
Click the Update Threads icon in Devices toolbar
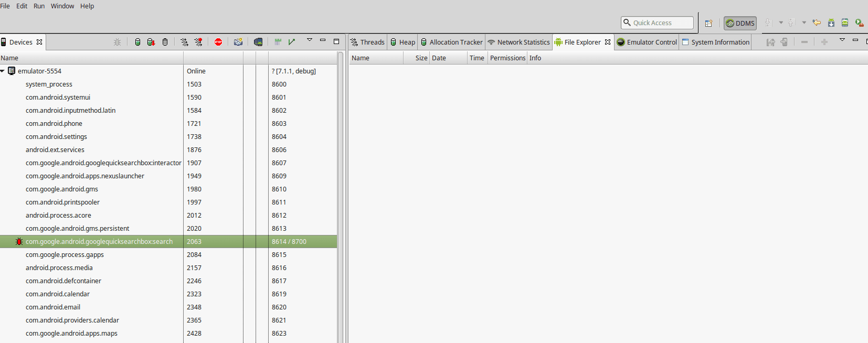[184, 42]
